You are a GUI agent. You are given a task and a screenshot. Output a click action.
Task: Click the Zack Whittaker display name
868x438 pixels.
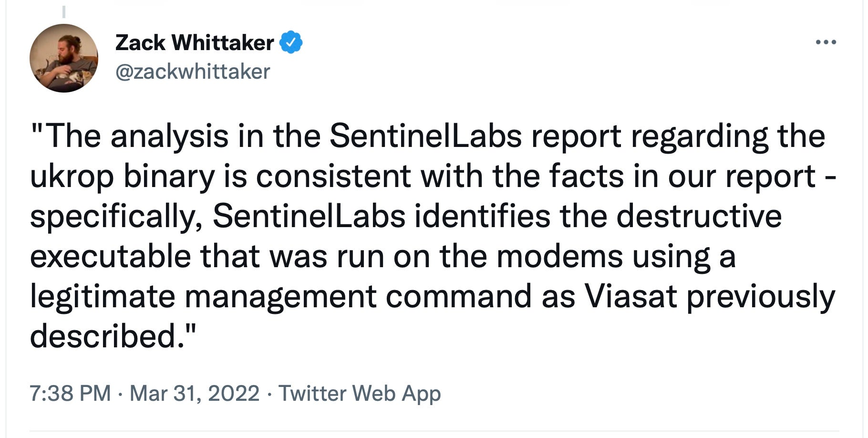coord(195,42)
